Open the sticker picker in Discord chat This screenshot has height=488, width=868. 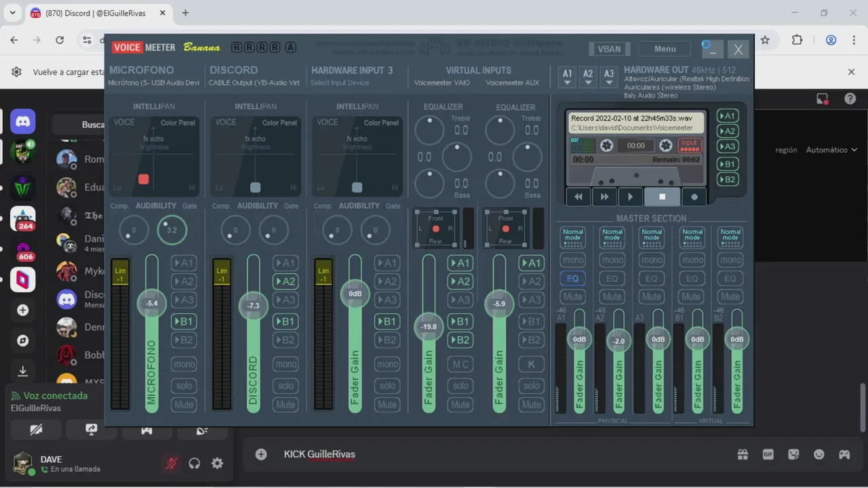[x=793, y=455]
